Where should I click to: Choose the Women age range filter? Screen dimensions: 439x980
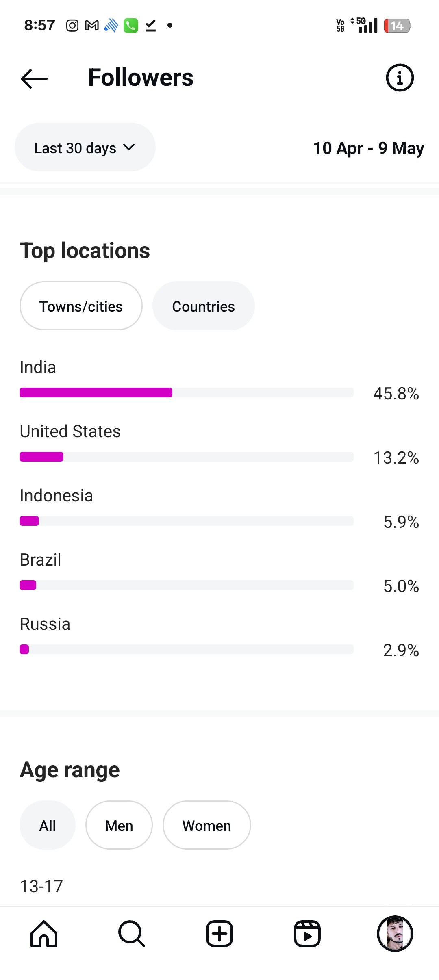point(206,825)
